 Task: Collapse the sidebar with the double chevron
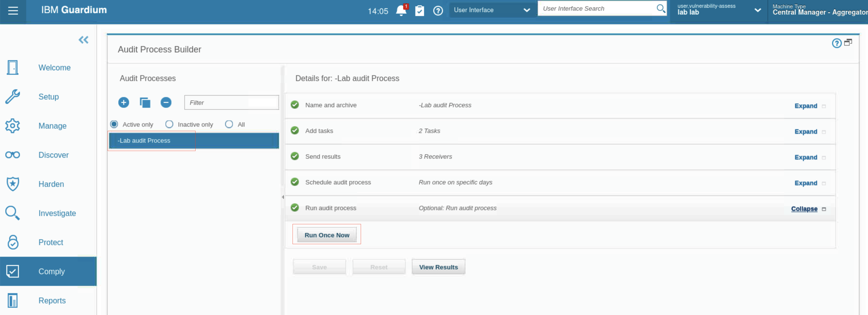pos(83,40)
